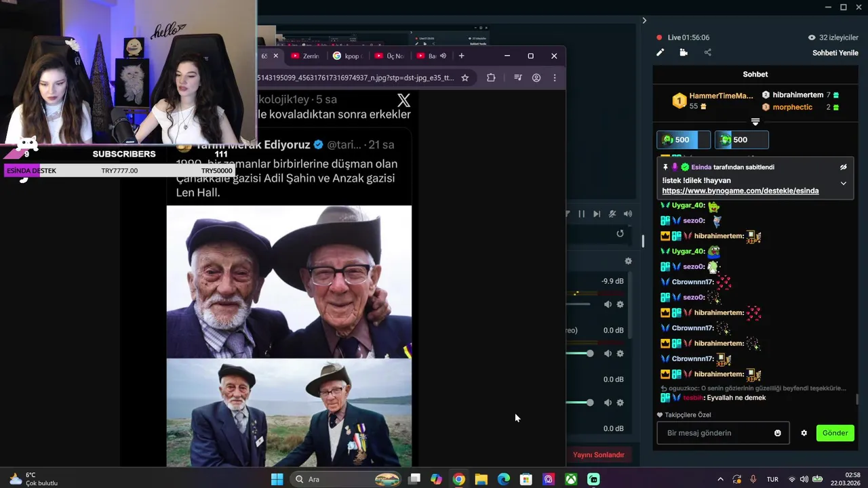Click the chat scrollbar thumb
The width and height of the screenshot is (868, 488).
pos(856,400)
